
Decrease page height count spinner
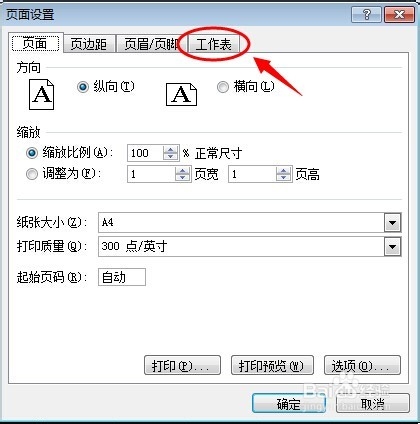pyautogui.click(x=284, y=178)
